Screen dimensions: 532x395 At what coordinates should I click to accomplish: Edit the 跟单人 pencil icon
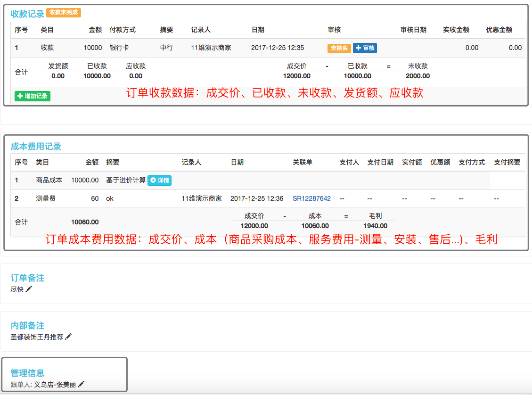81,384
